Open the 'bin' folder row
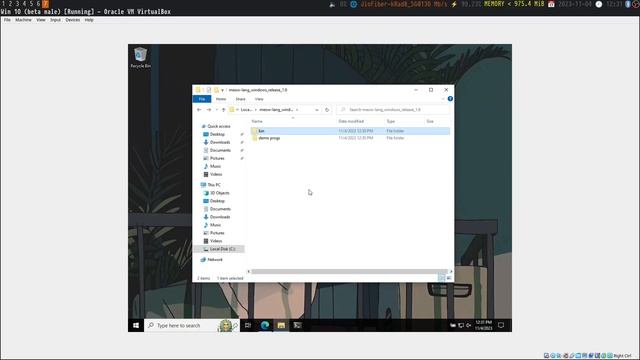This screenshot has width=640, height=360. point(350,131)
